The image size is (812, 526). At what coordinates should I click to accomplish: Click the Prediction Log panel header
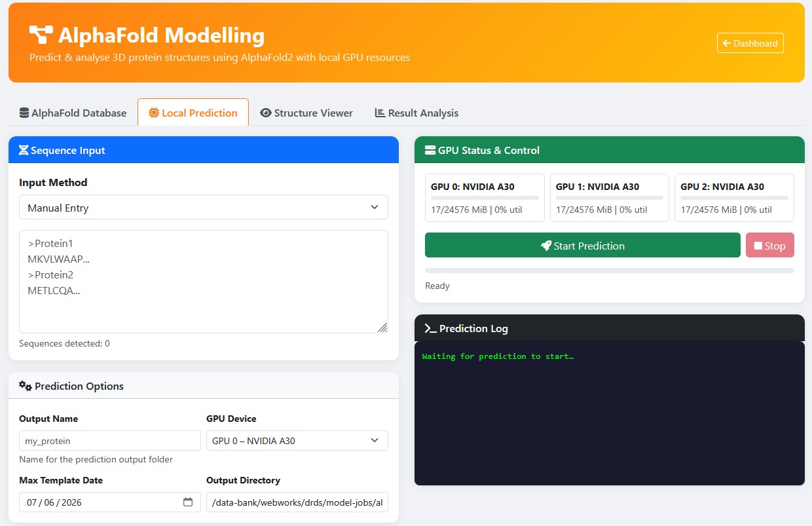610,328
